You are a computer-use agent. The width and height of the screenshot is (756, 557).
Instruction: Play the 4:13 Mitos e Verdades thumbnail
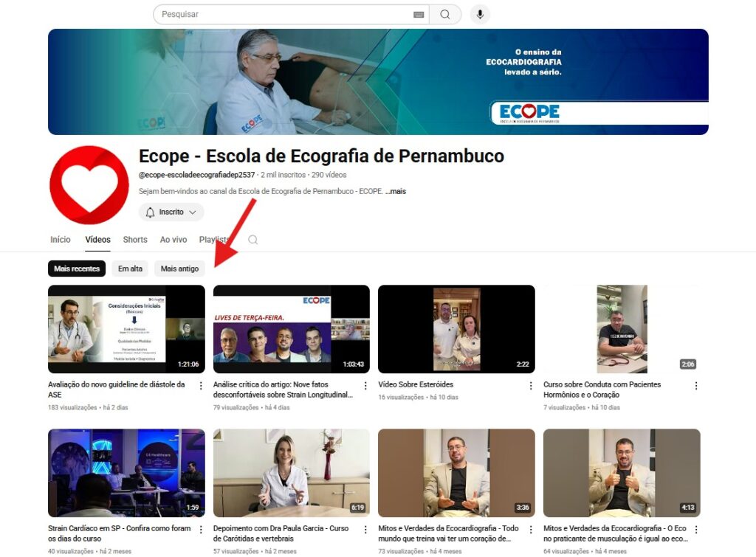click(x=622, y=473)
